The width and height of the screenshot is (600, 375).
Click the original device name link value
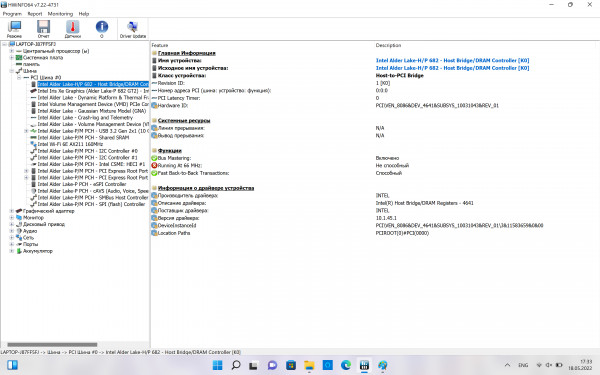[452, 68]
